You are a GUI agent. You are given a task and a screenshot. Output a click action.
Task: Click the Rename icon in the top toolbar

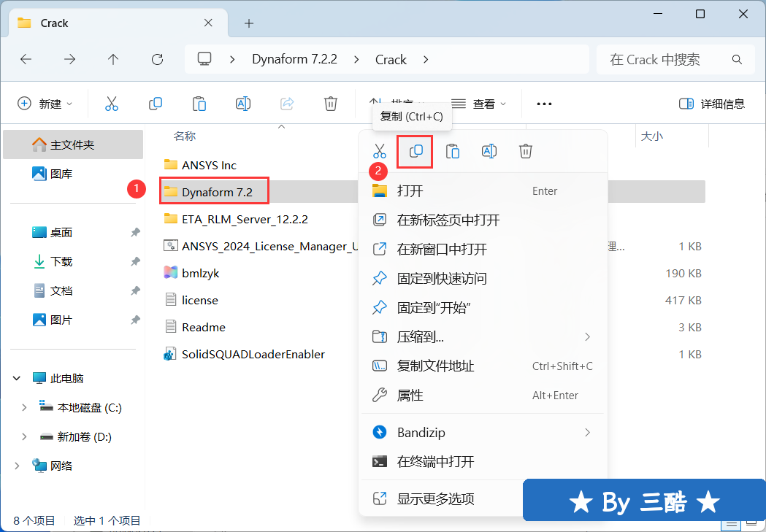(242, 104)
